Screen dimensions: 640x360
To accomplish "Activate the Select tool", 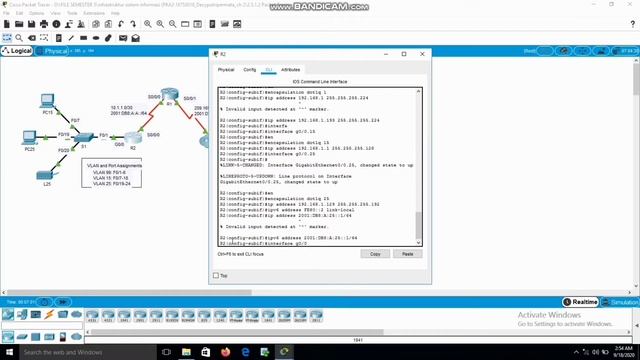I will click(x=7, y=38).
